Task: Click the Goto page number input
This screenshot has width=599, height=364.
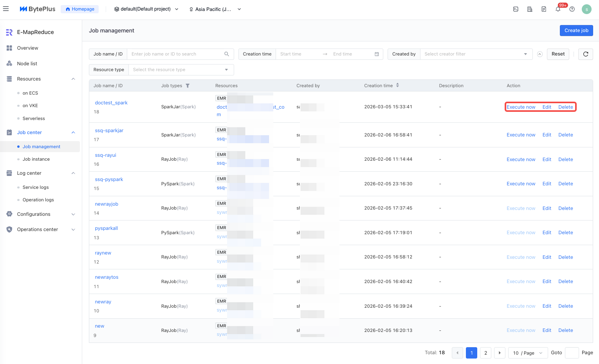Action: pos(572,353)
